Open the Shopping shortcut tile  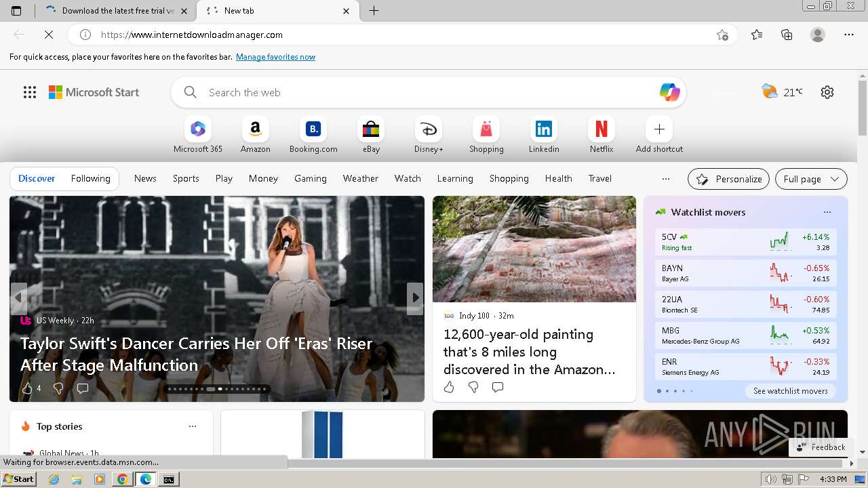(x=486, y=136)
